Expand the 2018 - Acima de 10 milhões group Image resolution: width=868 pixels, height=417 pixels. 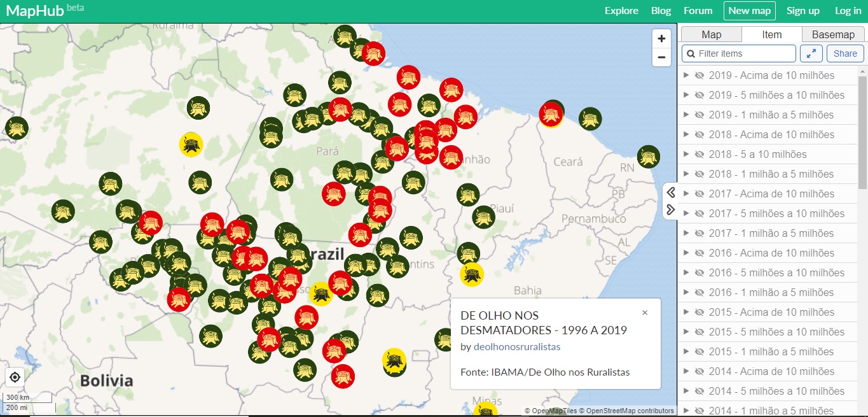click(x=686, y=134)
